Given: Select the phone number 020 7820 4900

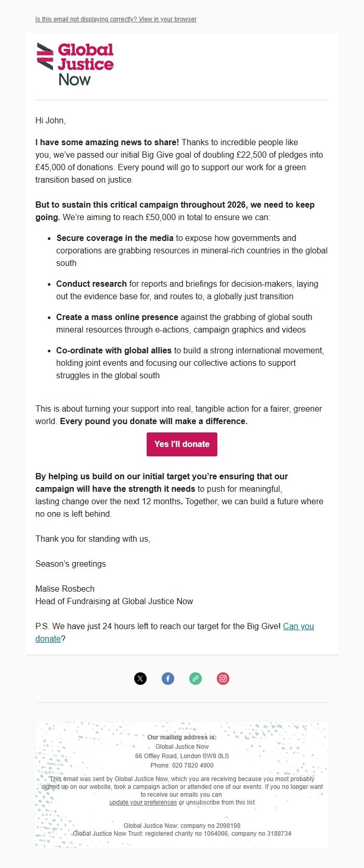Looking at the screenshot, I should point(181,765).
